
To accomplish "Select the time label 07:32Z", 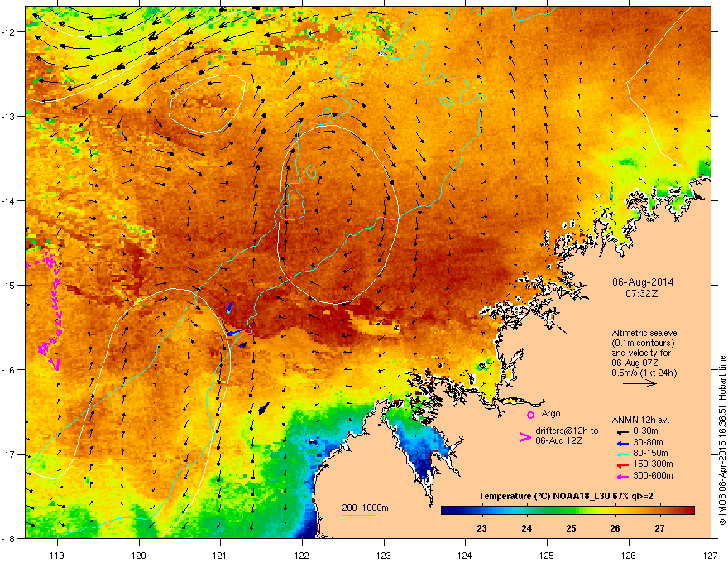I will [642, 294].
